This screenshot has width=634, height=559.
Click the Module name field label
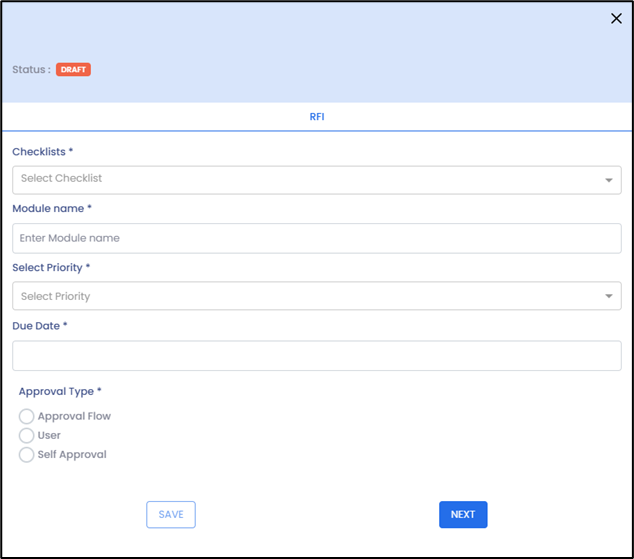52,209
